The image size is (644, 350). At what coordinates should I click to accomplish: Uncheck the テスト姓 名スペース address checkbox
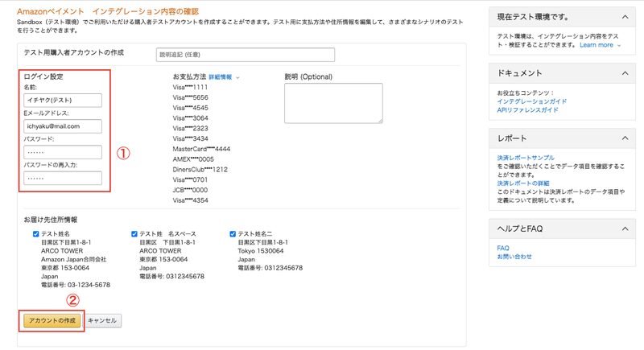point(134,234)
